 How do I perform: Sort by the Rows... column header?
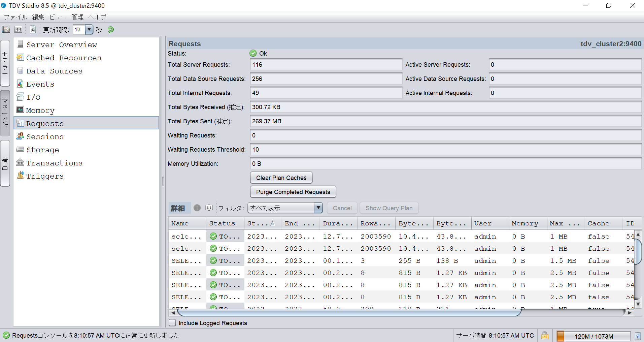[x=377, y=223]
